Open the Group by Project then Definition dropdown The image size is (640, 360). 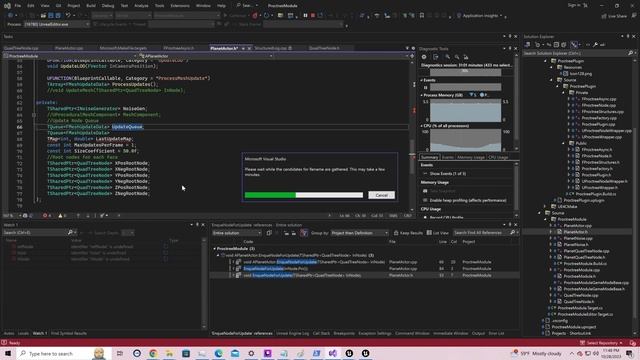(359, 233)
